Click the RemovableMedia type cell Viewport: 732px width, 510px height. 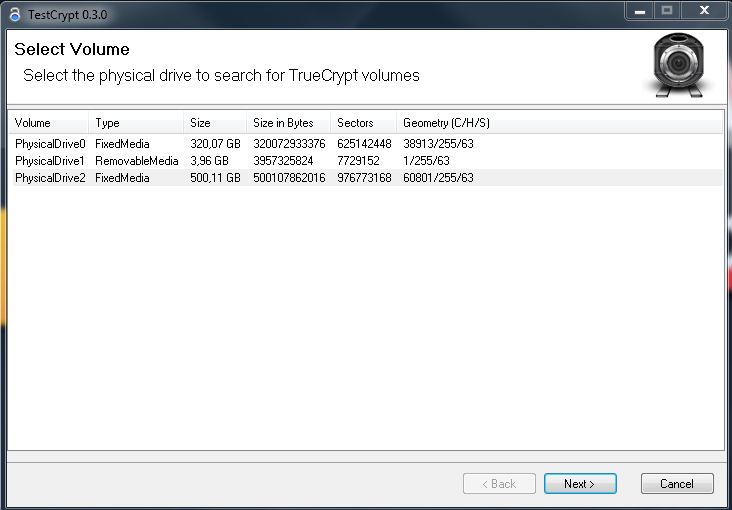coord(137,161)
